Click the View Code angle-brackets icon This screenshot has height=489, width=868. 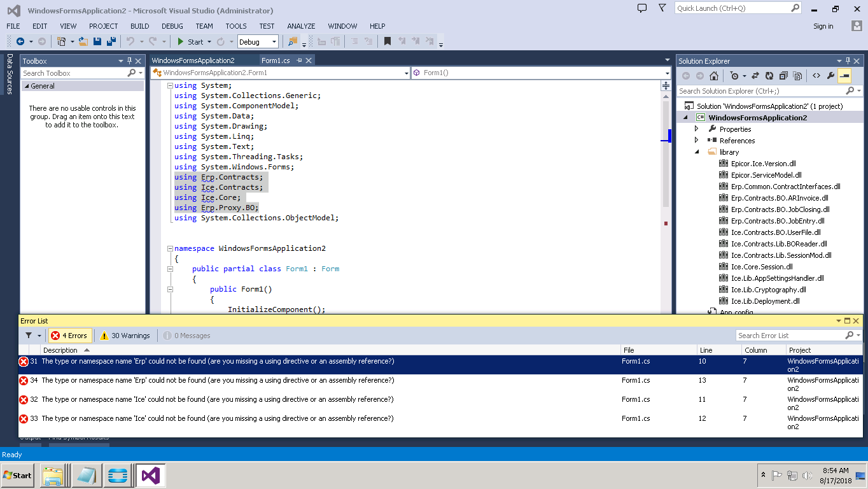tap(816, 76)
